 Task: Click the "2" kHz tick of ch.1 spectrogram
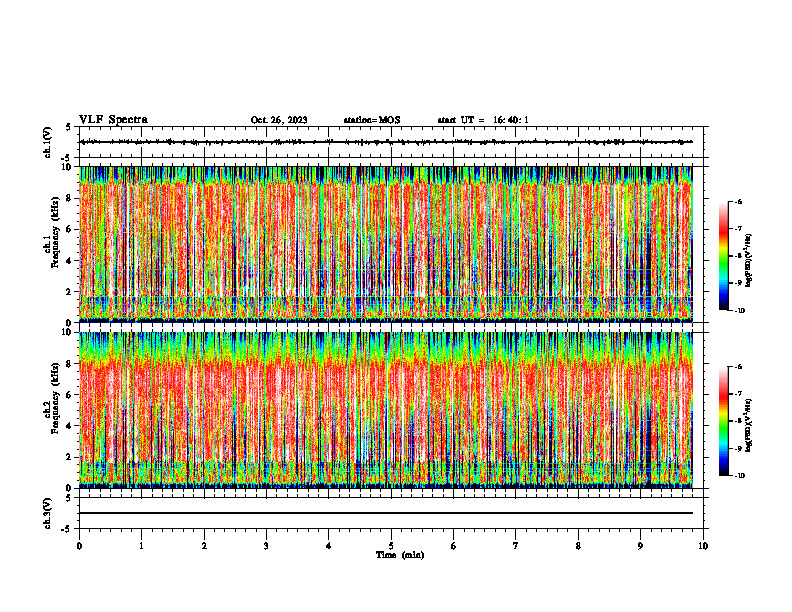70,291
